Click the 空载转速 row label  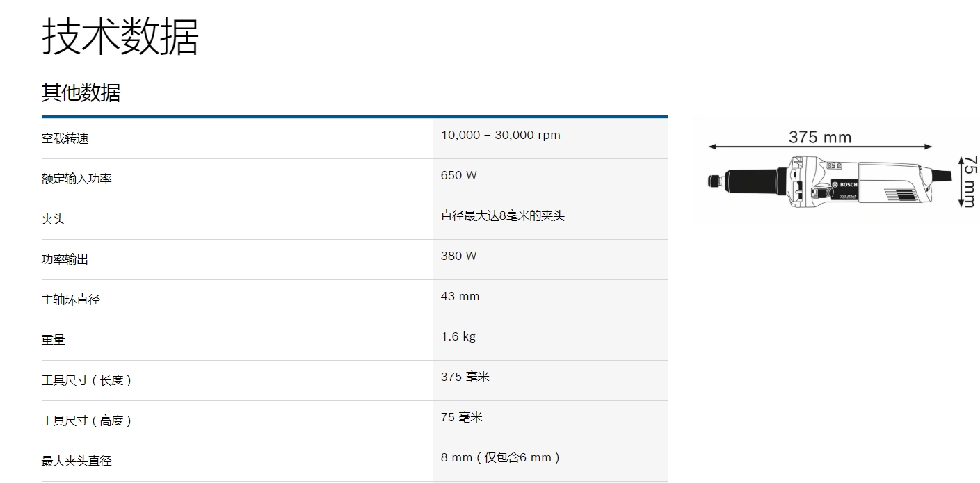[65, 138]
